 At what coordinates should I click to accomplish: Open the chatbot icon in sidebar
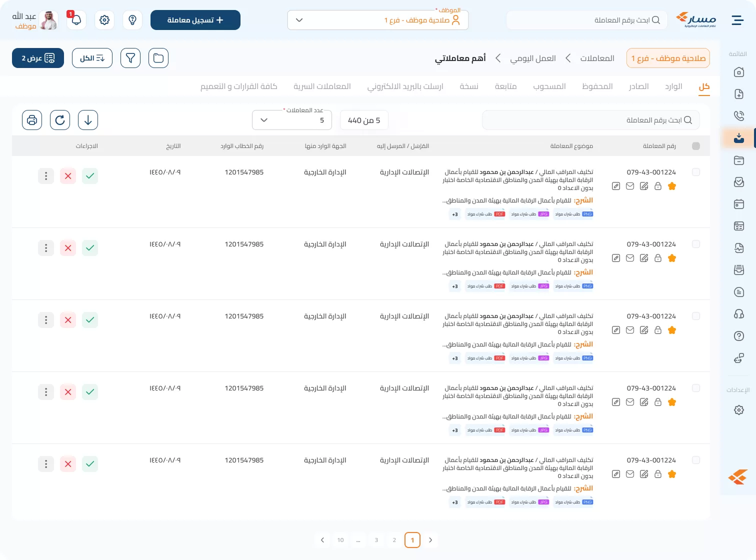pos(739,358)
